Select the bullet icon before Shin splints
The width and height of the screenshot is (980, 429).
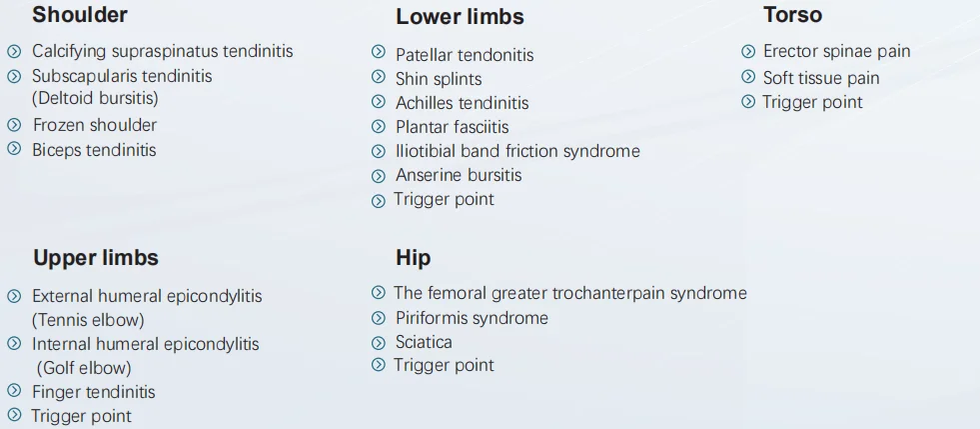coord(379,76)
